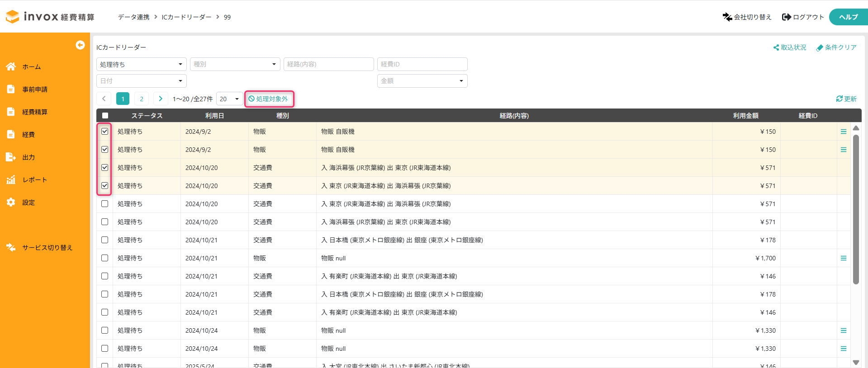Viewport: 868px width, 368px height.
Task: Click the 会社切り替え switch icon
Action: coord(727,17)
